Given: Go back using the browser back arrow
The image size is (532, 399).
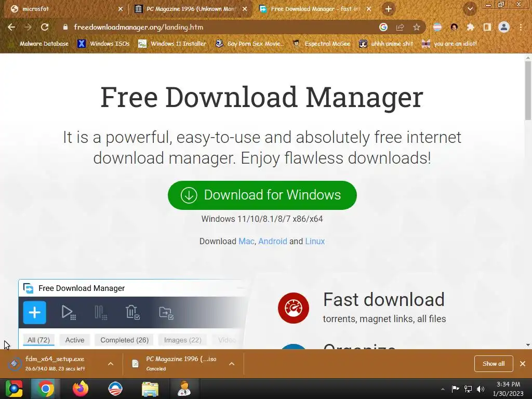Looking at the screenshot, I should [11, 27].
